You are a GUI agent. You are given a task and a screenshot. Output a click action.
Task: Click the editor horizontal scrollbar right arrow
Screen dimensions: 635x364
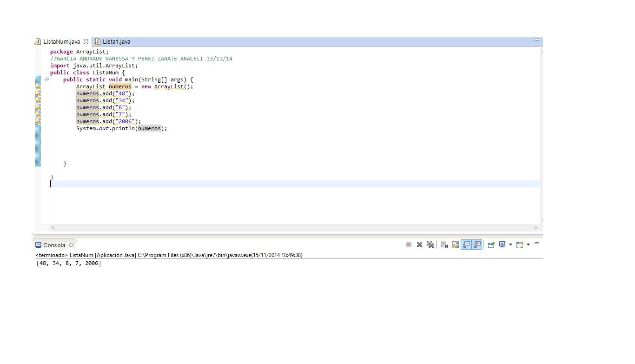point(536,227)
